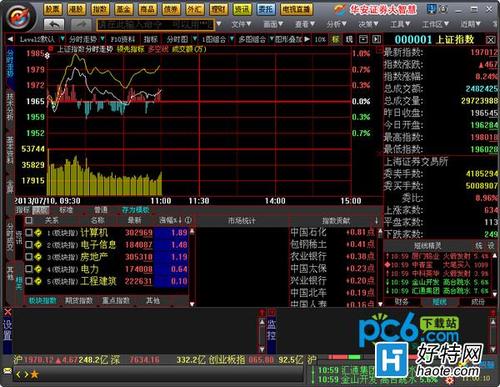This screenshot has height=387, width=500.
Task: Select the 重点指数 tab
Action: click(x=116, y=300)
